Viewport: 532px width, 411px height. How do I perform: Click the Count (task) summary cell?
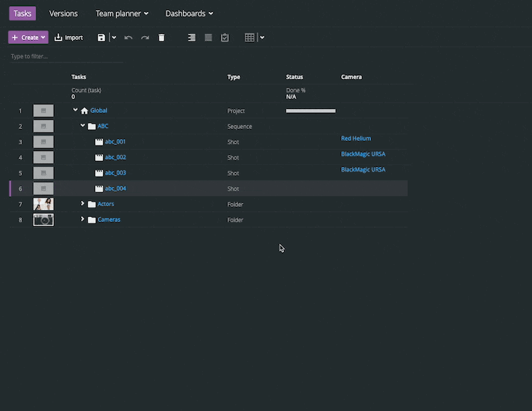coord(86,93)
